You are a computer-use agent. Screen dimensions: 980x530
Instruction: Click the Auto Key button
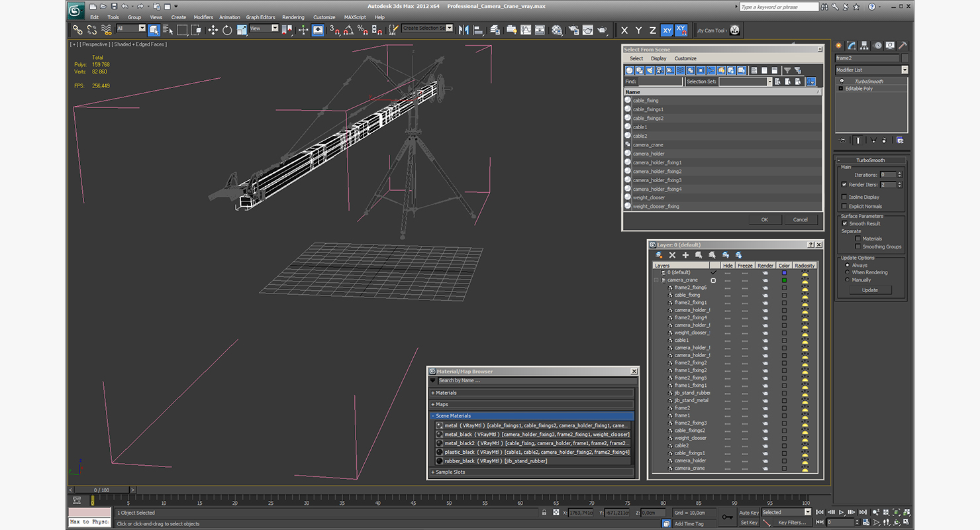click(749, 512)
